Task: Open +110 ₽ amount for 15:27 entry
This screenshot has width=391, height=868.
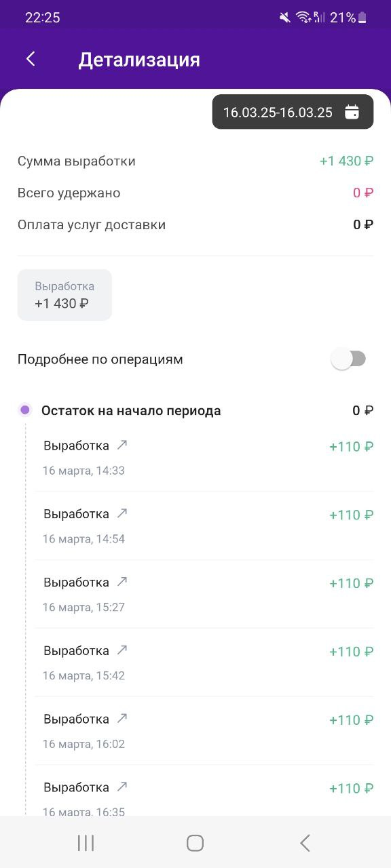Action: tap(351, 583)
